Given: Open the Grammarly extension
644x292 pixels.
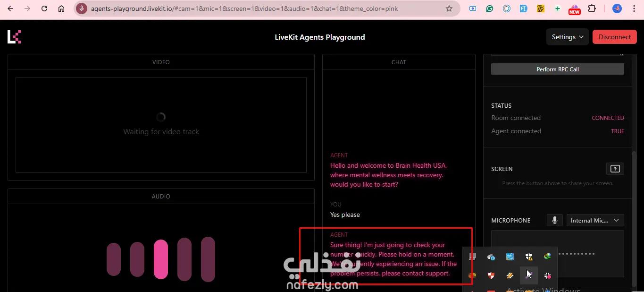Looking at the screenshot, I should point(490,9).
